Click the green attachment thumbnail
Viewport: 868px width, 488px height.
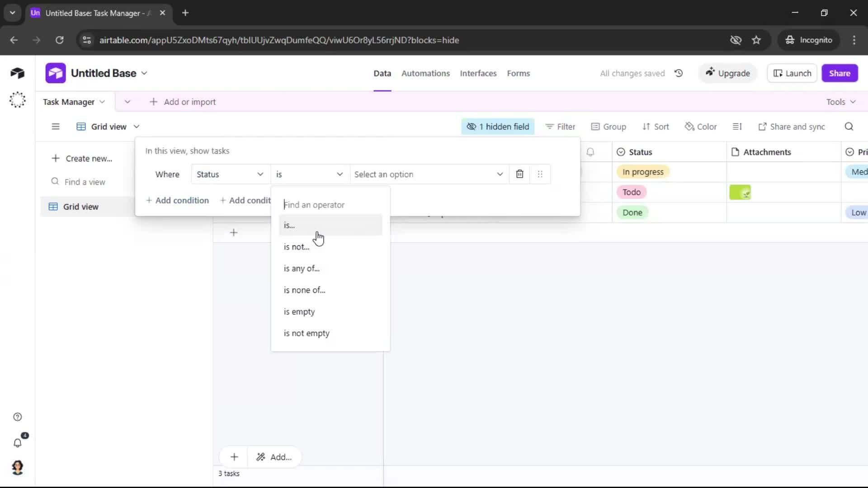pyautogui.click(x=740, y=192)
